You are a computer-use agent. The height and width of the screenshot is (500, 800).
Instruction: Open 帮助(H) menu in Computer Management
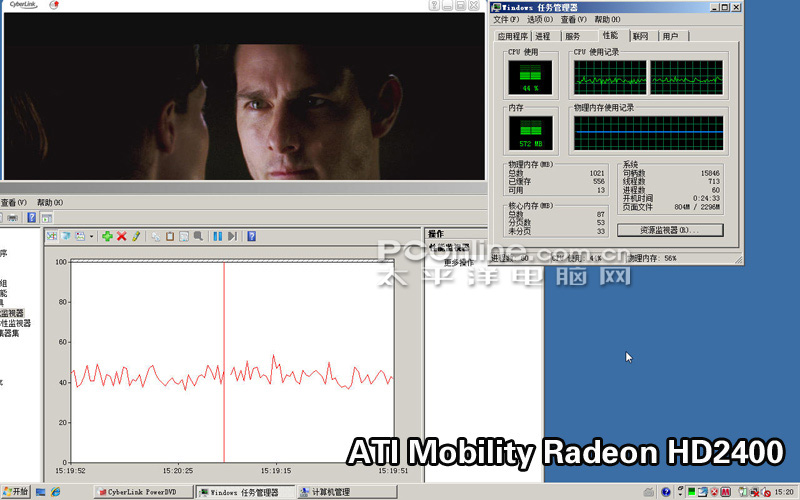tap(49, 203)
